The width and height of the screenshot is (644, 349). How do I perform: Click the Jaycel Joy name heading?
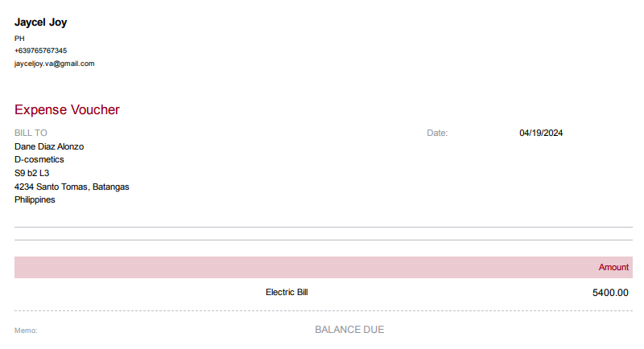(40, 23)
